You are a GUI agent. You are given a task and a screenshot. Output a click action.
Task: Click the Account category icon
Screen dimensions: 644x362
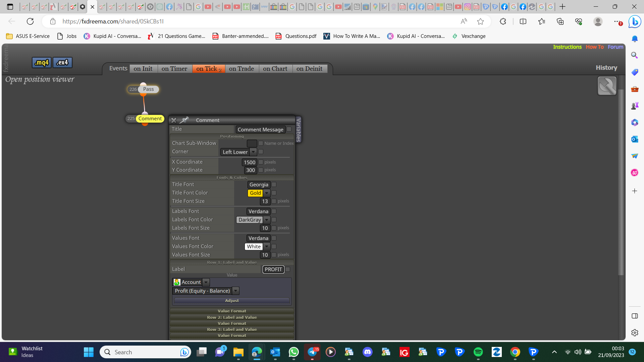[177, 282]
